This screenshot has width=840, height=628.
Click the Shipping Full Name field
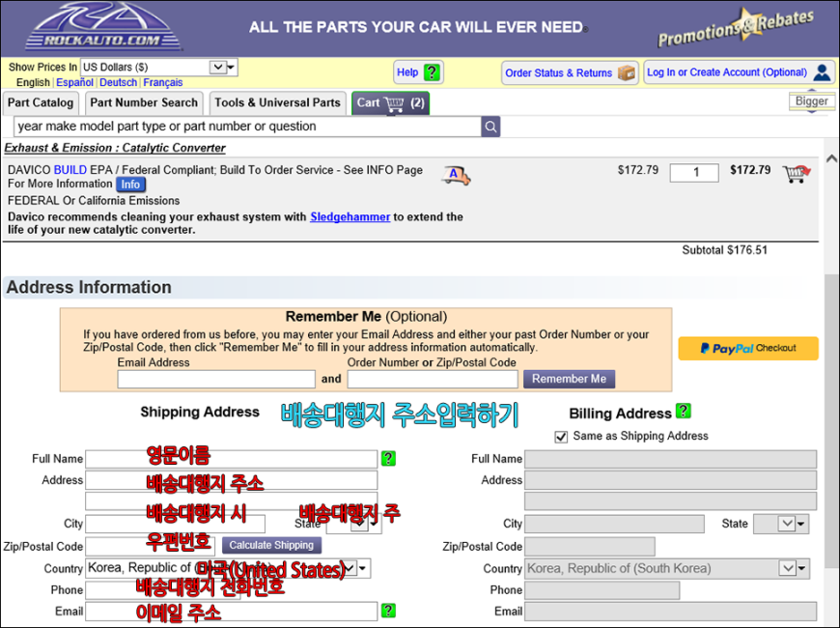[x=232, y=459]
